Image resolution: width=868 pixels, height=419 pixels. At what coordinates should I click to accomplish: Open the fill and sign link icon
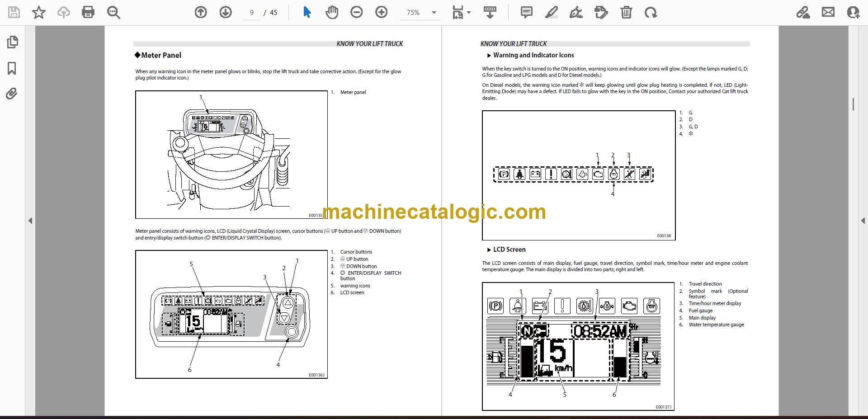tap(803, 12)
